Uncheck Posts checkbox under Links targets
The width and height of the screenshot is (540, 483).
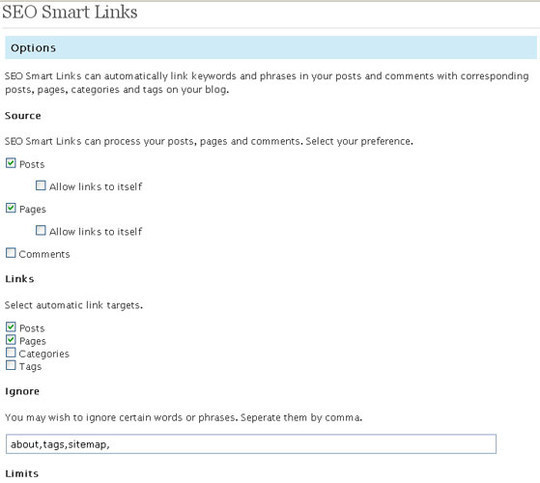click(11, 327)
